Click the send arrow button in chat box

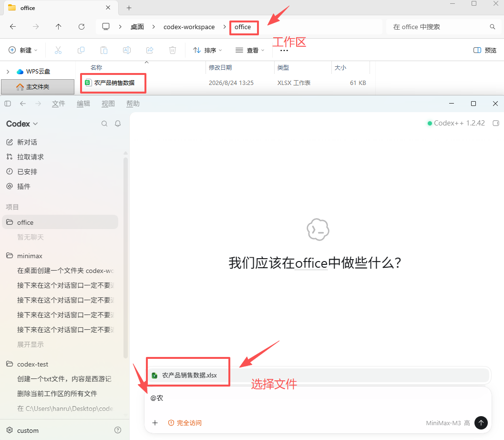(481, 423)
